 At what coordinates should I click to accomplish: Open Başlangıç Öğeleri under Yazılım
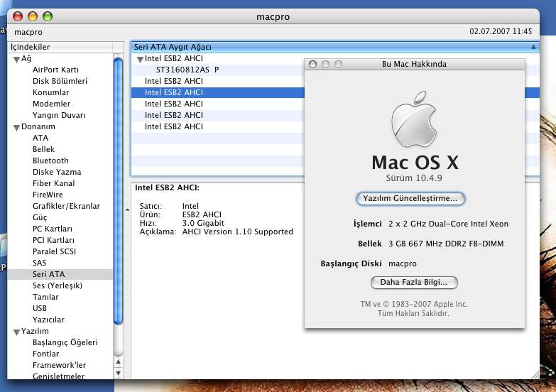point(65,342)
